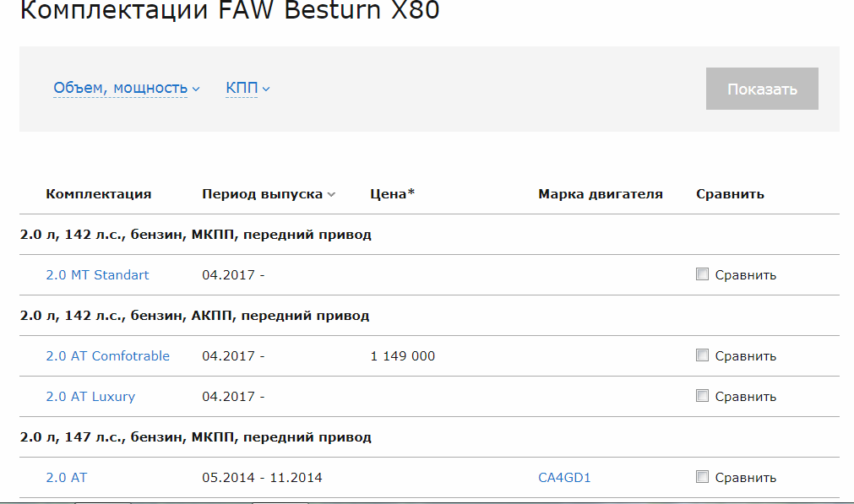This screenshot has height=504, width=854.
Task: Click the Сравнить column header
Action: [730, 194]
